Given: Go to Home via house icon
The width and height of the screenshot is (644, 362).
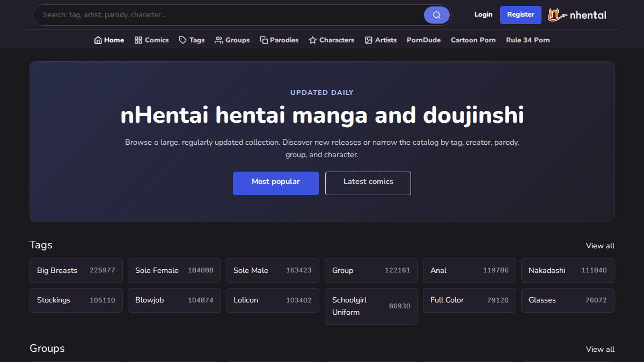Looking at the screenshot, I should (109, 40).
